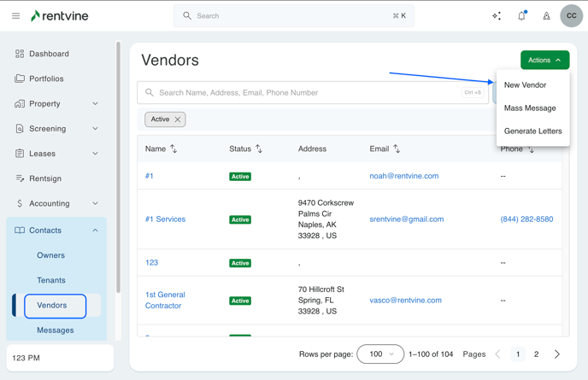Viewport: 588px width, 380px height.
Task: Go to page 2 of vendors
Action: [x=537, y=354]
